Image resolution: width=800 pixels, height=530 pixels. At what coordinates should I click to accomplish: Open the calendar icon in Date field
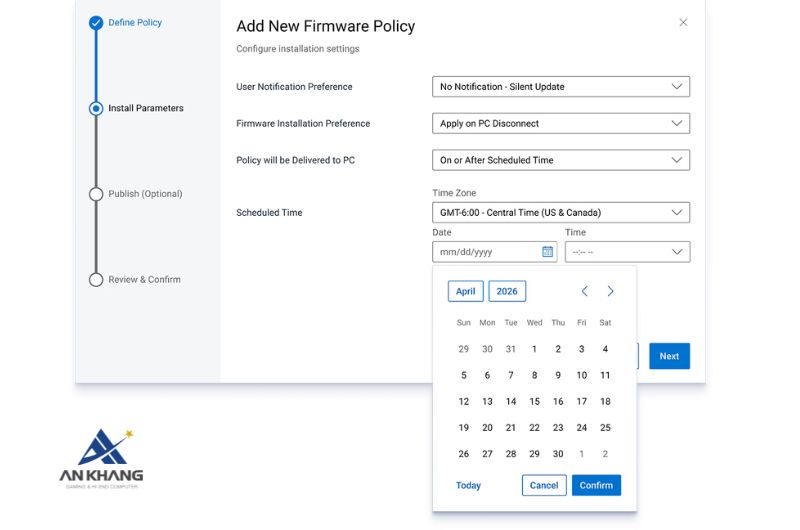point(547,251)
